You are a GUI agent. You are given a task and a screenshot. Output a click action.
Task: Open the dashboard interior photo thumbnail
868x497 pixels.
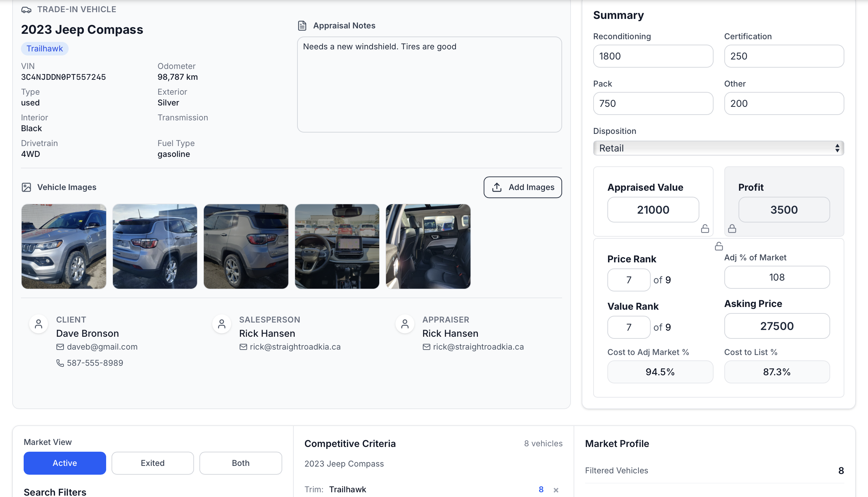click(337, 246)
